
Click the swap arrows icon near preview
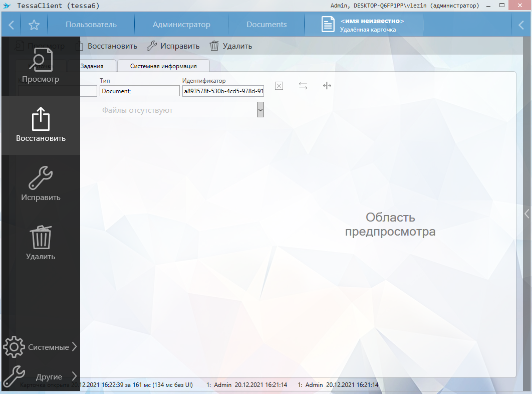303,86
